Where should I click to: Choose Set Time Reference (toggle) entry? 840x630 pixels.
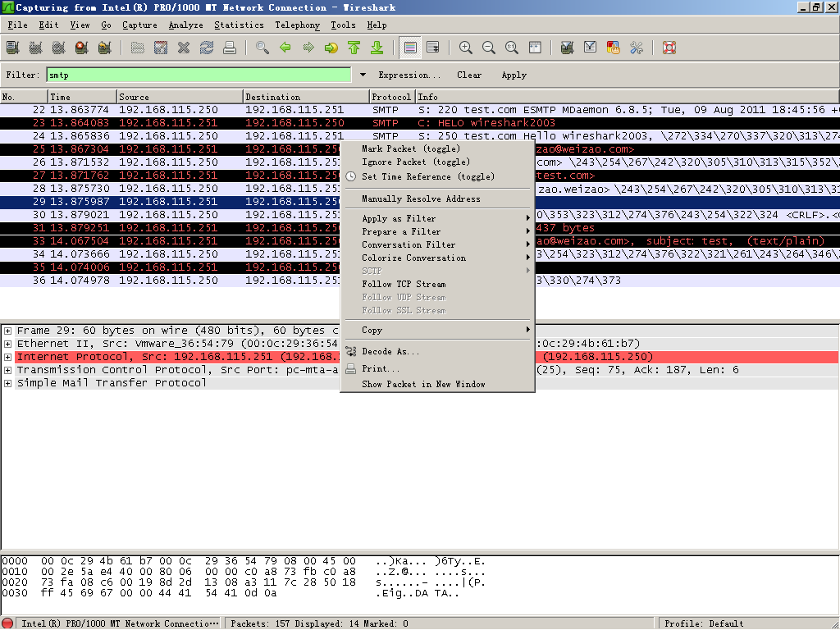(428, 177)
